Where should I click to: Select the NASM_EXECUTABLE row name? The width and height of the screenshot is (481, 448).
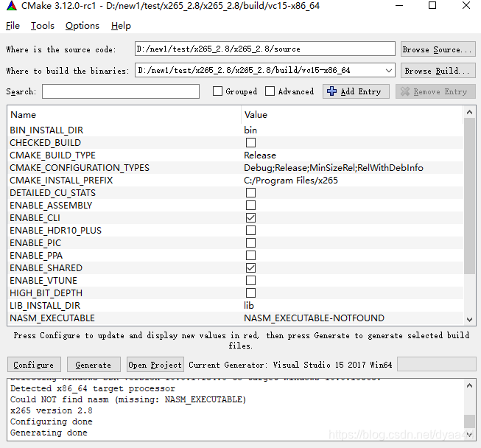pos(52,318)
